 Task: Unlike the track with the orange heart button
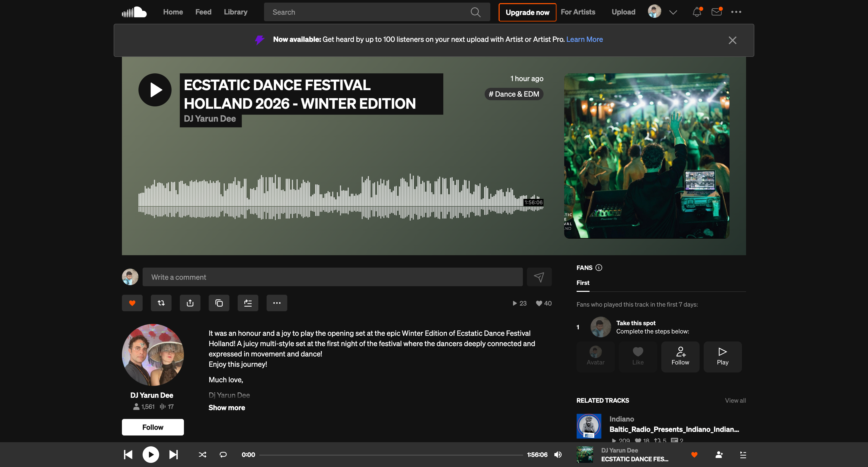click(132, 303)
